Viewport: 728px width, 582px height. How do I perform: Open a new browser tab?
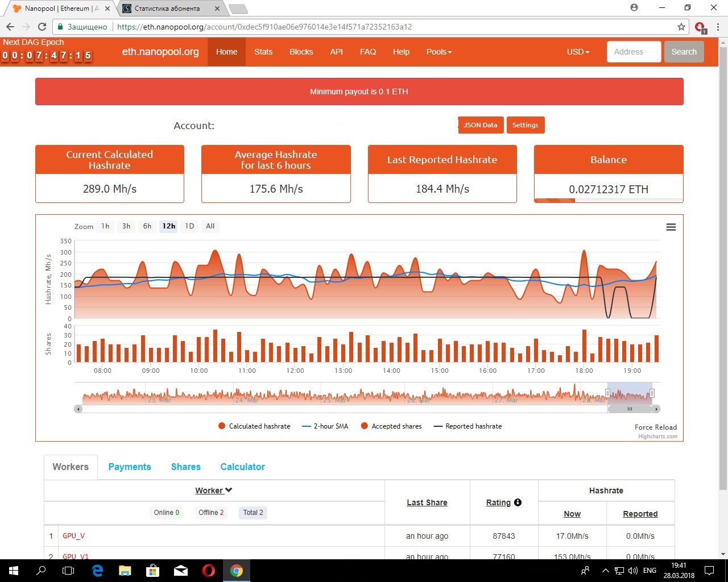tap(238, 9)
